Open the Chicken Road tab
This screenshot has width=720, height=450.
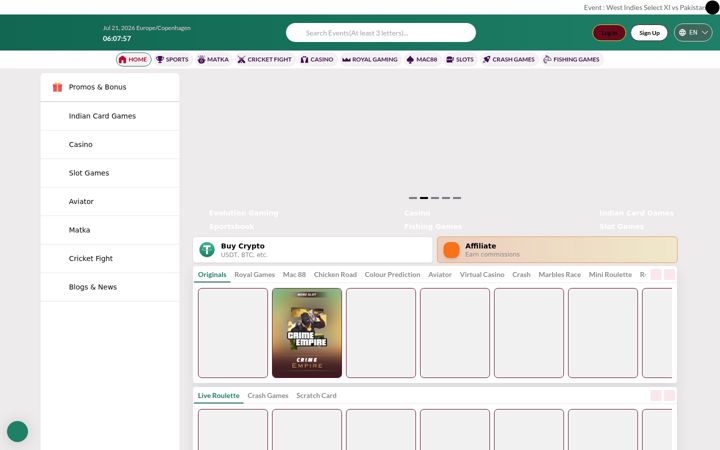(x=335, y=275)
